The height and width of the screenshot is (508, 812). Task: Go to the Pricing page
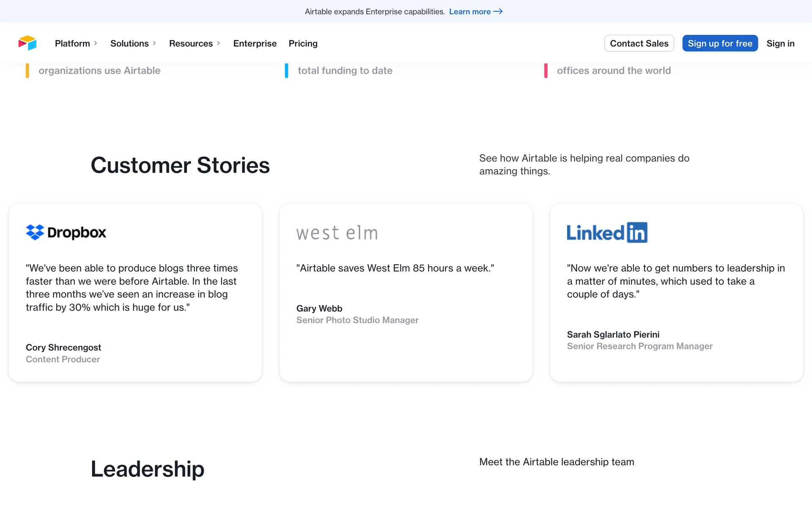303,43
